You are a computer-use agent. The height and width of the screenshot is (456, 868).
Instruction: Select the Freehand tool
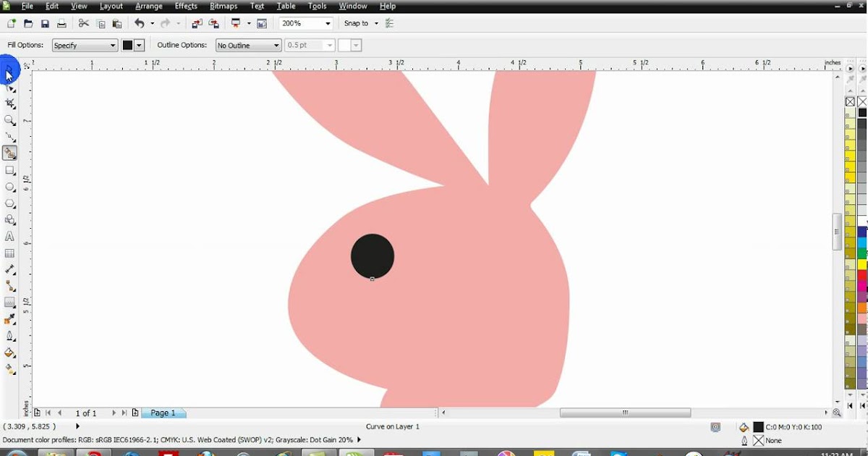point(10,137)
